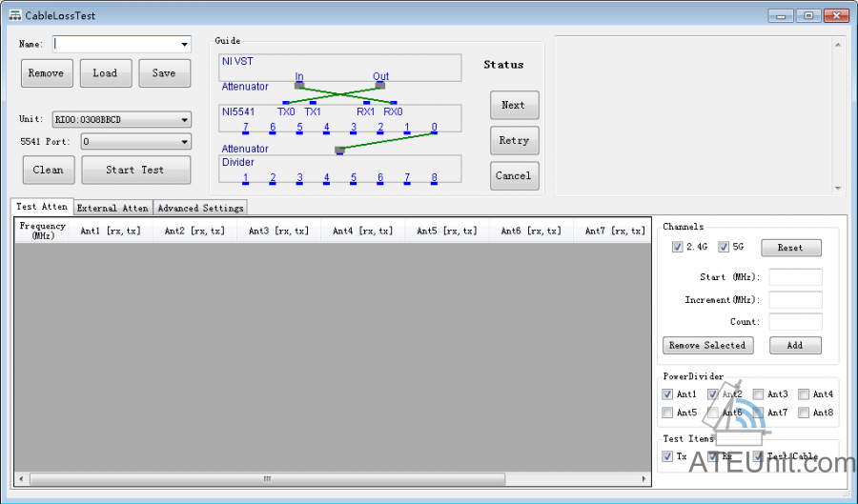Viewport: 858px width, 504px height.
Task: Open the Advanced Settings tab
Action: click(x=200, y=208)
